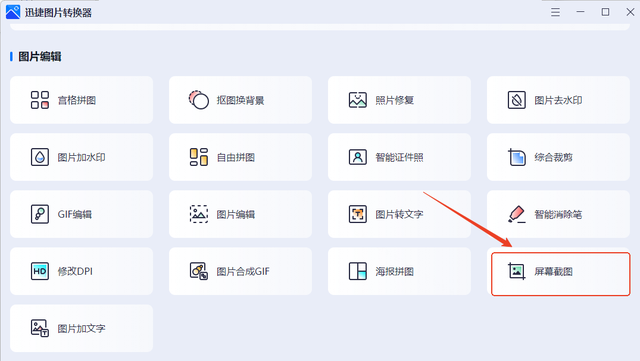This screenshot has width=640, height=361.
Task: Click the 图片编辑 dashed image icon
Action: (199, 214)
